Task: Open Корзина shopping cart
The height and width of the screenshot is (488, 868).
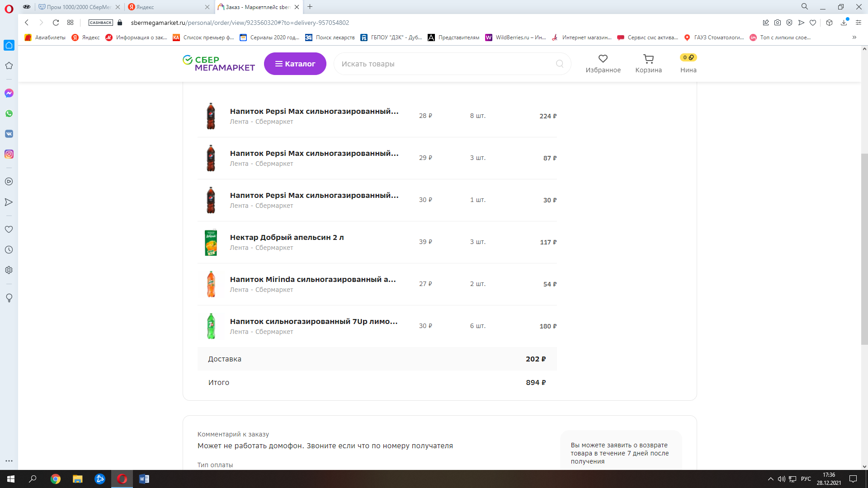Action: point(648,64)
